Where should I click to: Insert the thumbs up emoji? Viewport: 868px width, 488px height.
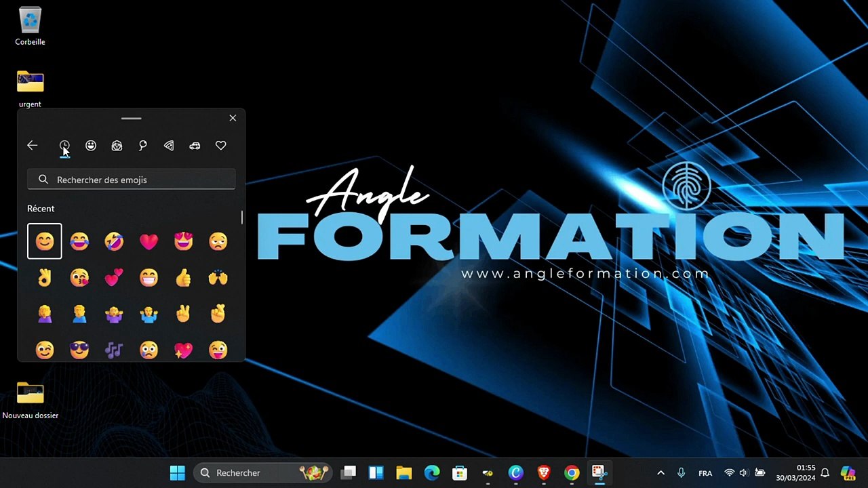pyautogui.click(x=183, y=277)
